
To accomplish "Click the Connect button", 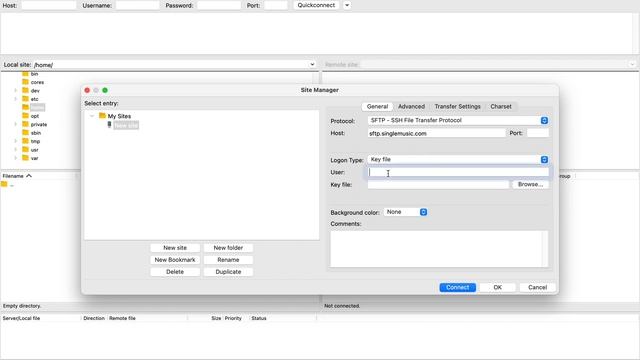I will (x=458, y=287).
